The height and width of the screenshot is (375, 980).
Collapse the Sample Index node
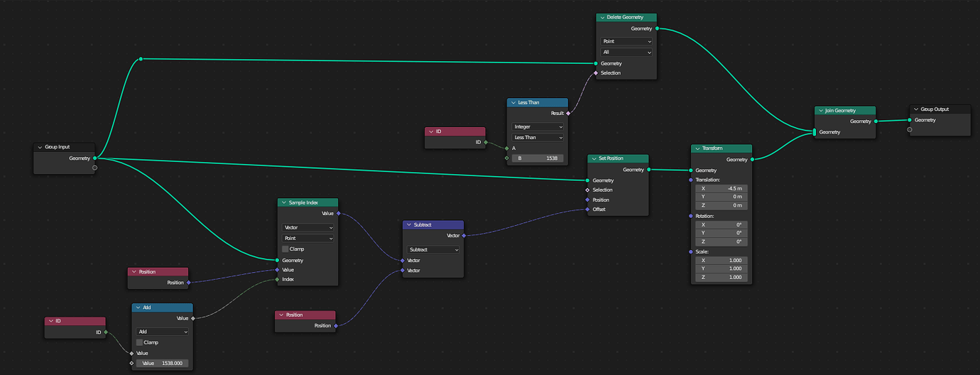pos(284,202)
